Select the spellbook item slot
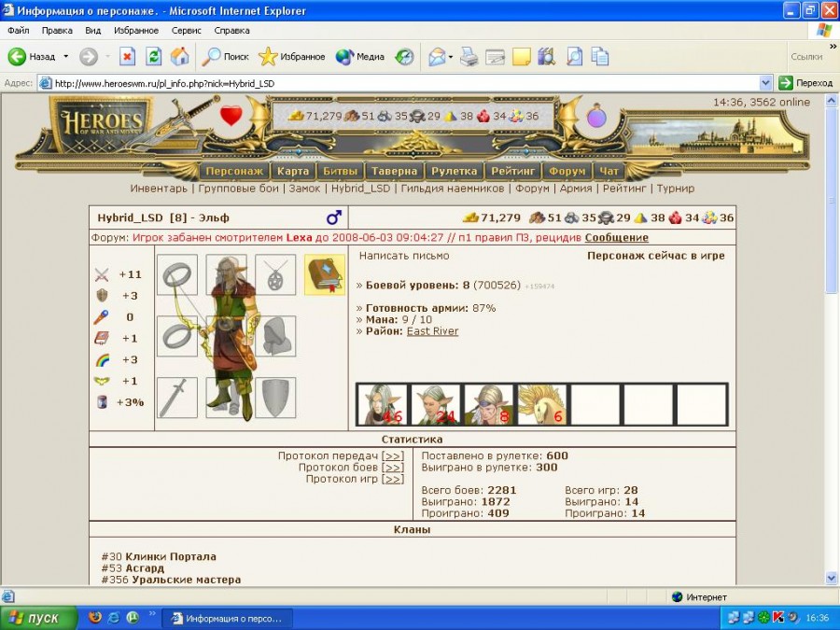 pyautogui.click(x=325, y=274)
